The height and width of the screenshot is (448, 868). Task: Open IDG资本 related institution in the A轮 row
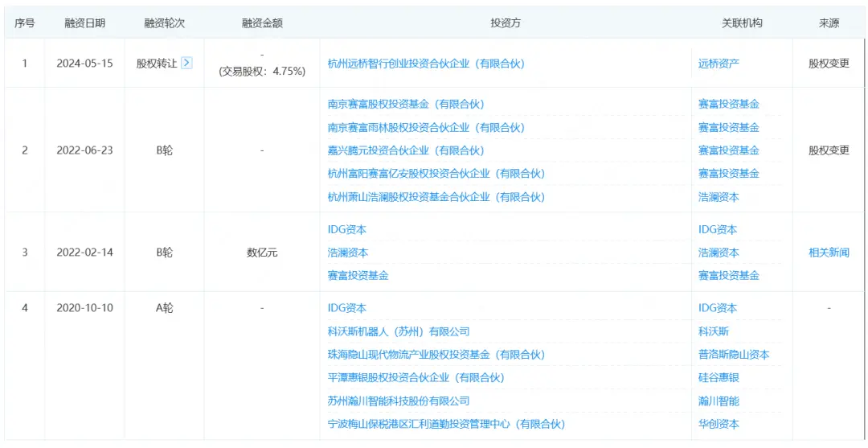(718, 308)
